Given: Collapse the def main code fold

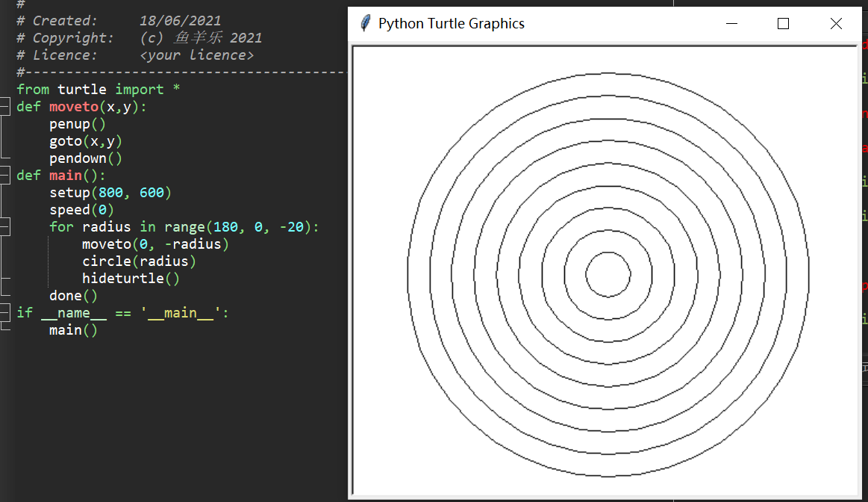Looking at the screenshot, I should click(x=5, y=175).
